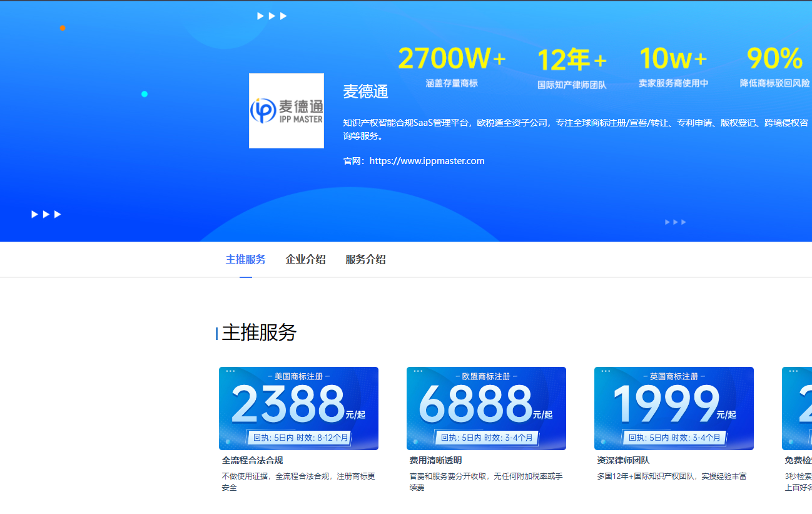Click the 费用清晰透明 card title
Image resolution: width=812 pixels, height=514 pixels.
[x=435, y=460]
